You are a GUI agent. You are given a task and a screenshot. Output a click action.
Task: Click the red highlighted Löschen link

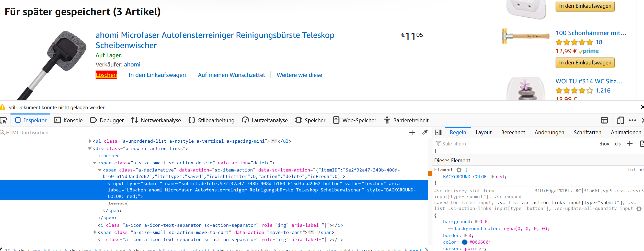click(106, 75)
